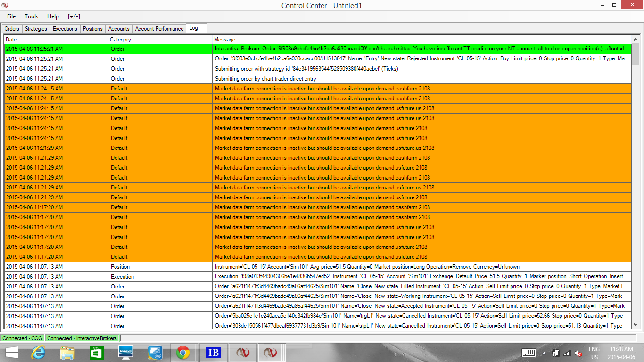Select the 'New state=Accepted' order row

(318, 306)
